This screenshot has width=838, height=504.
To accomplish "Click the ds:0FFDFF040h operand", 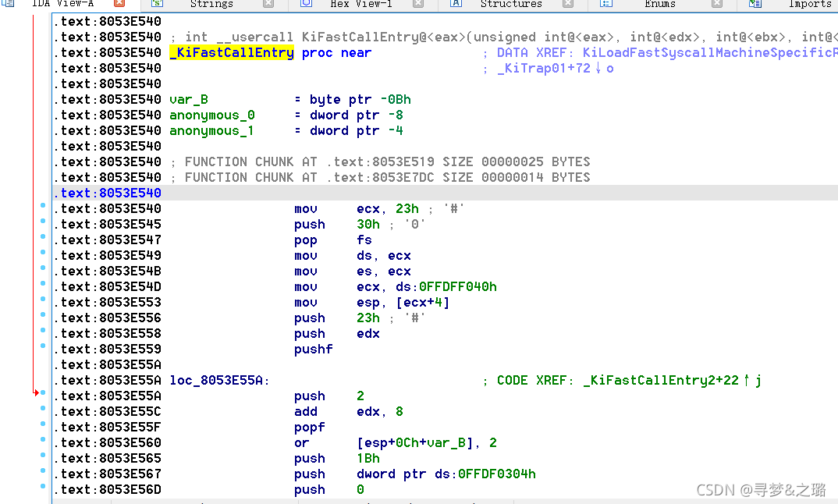I will click(x=446, y=287).
